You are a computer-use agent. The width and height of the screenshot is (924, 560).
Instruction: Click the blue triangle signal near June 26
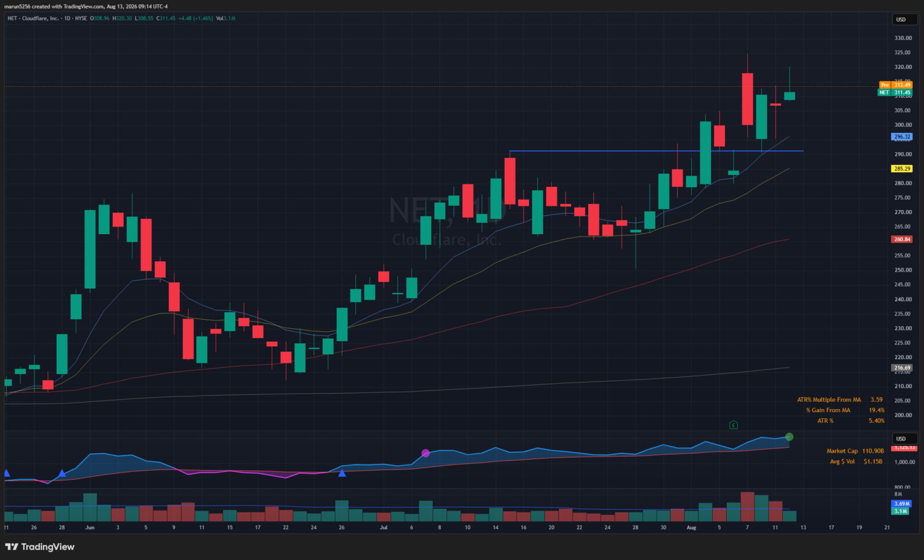coord(342,473)
